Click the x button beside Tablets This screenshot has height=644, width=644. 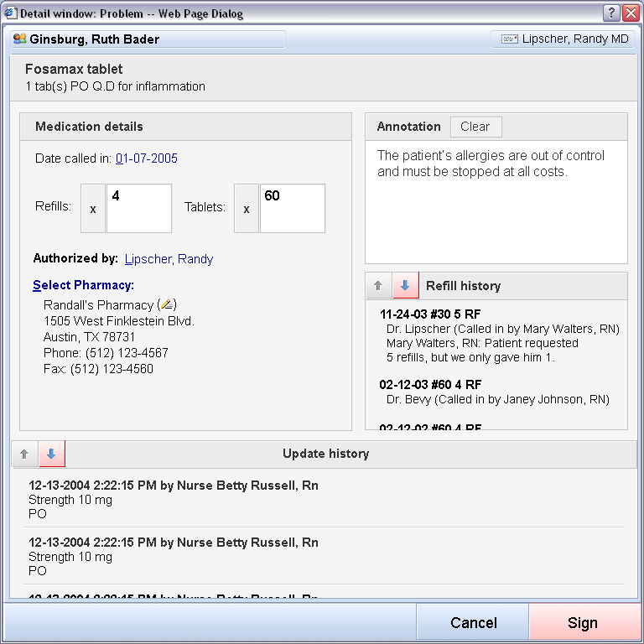(247, 209)
